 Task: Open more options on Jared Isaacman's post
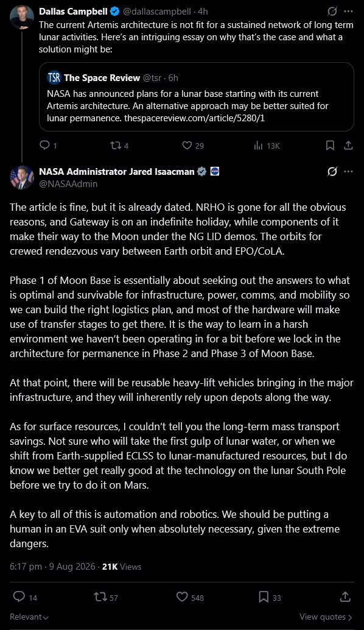(348, 172)
